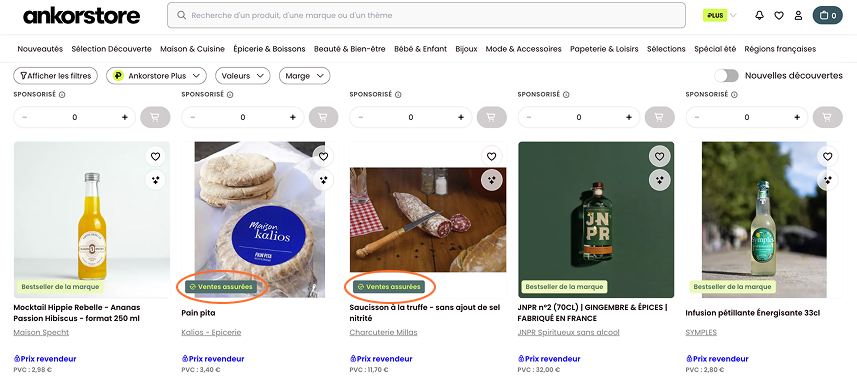Add first column sponsored item to cart
The height and width of the screenshot is (379, 857).
pyautogui.click(x=155, y=117)
